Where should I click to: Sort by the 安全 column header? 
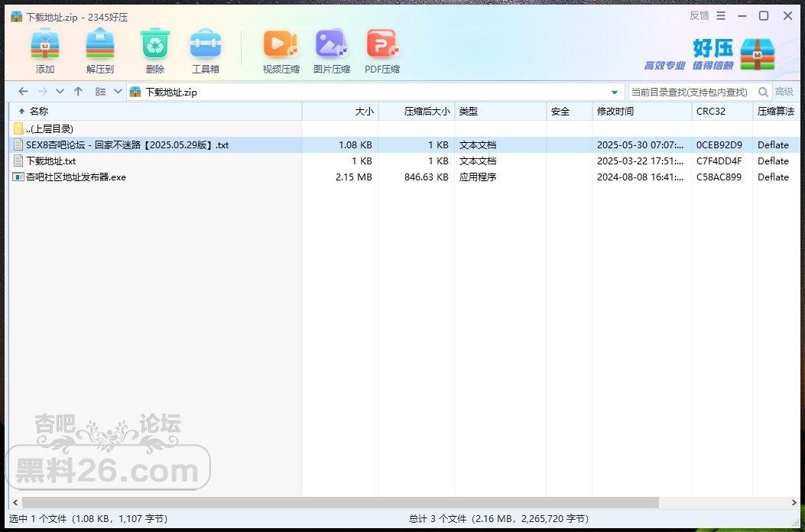click(570, 112)
